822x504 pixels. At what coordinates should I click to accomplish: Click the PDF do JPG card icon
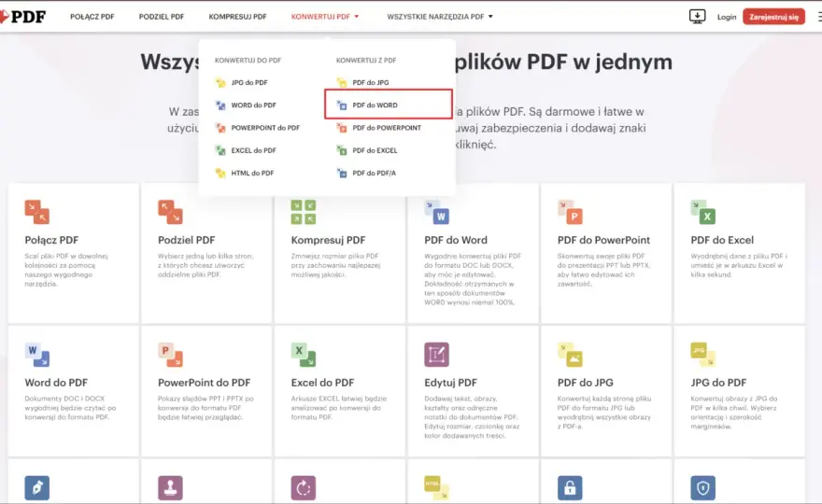[x=570, y=355]
